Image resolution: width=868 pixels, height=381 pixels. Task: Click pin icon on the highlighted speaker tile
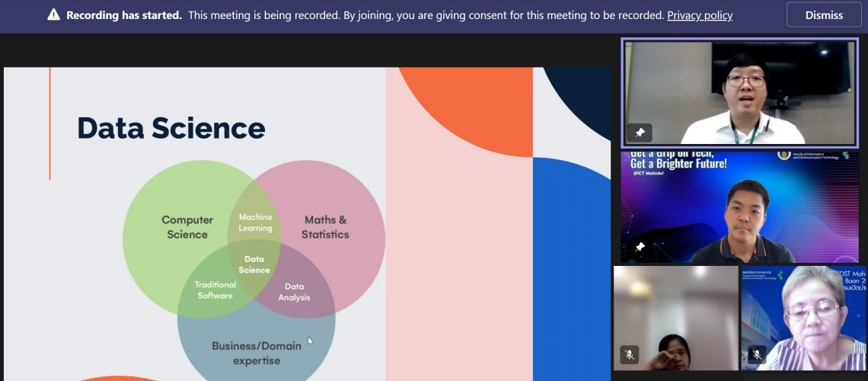640,133
